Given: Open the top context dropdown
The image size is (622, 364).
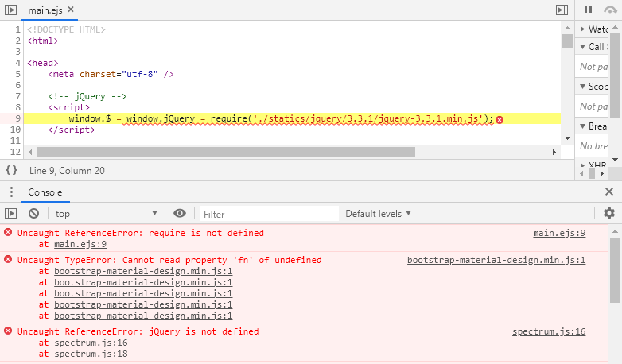Looking at the screenshot, I should 107,214.
